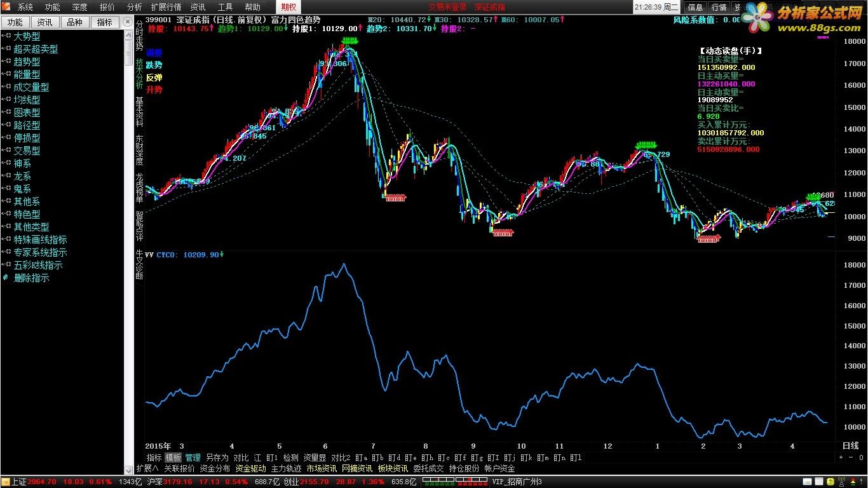Open the 系统 menu

25,7
